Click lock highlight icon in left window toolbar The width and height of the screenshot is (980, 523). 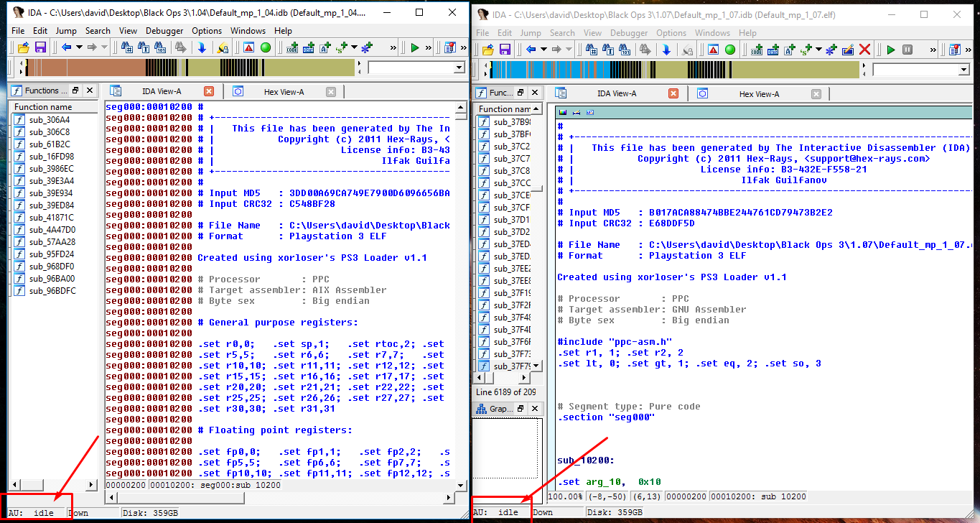(223, 47)
